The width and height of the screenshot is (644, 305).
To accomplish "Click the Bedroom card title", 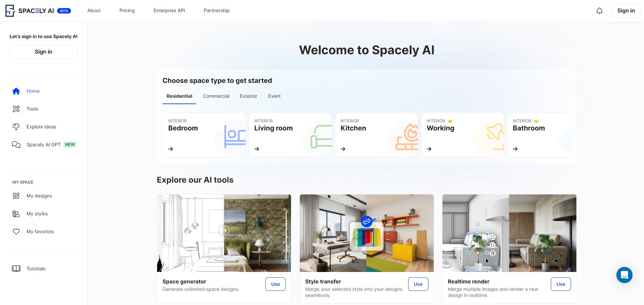I will [x=183, y=128].
